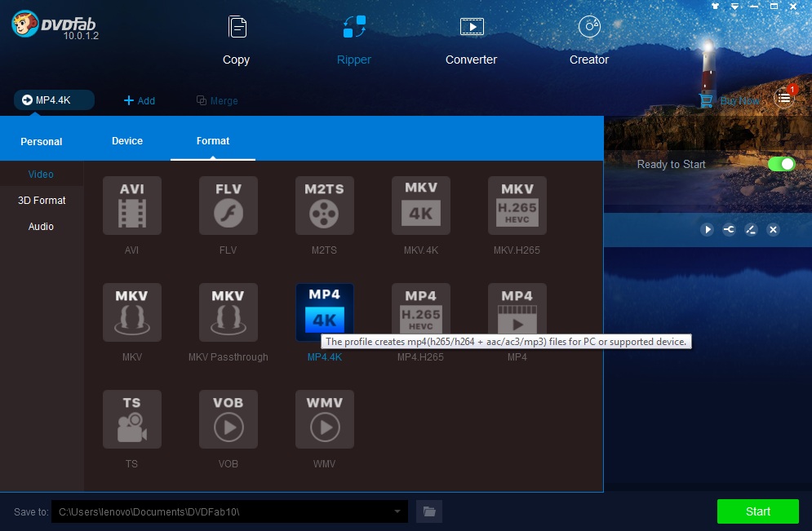Image resolution: width=812 pixels, height=531 pixels.
Task: Select the M2TS format icon
Action: 324,206
